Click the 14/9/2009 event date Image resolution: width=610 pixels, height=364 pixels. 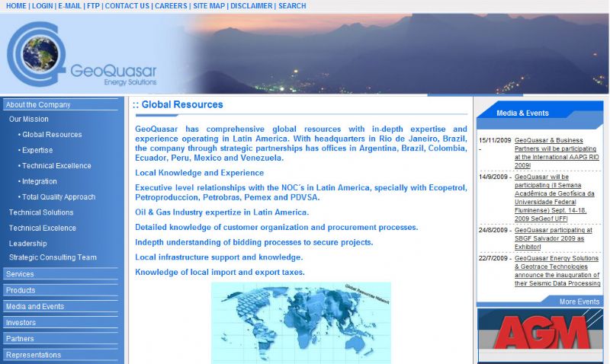click(x=493, y=177)
